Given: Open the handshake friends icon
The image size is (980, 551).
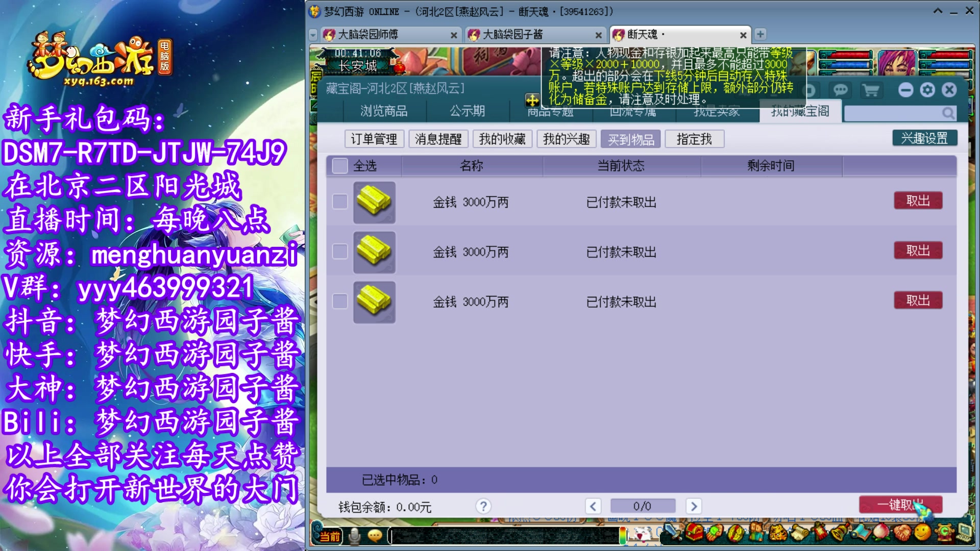Looking at the screenshot, I should [x=902, y=533].
